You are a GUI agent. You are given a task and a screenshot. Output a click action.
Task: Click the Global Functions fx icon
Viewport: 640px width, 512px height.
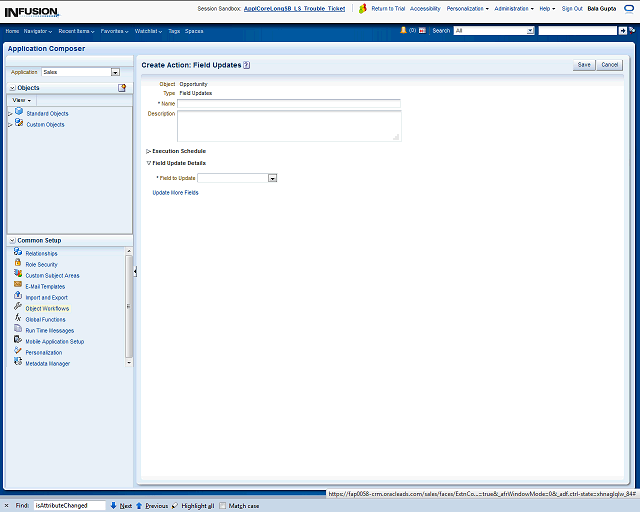pos(18,319)
